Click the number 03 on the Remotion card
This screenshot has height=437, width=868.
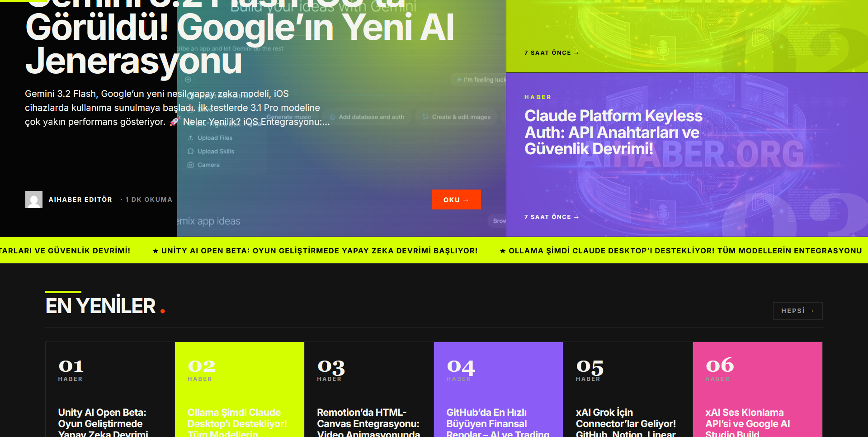331,367
